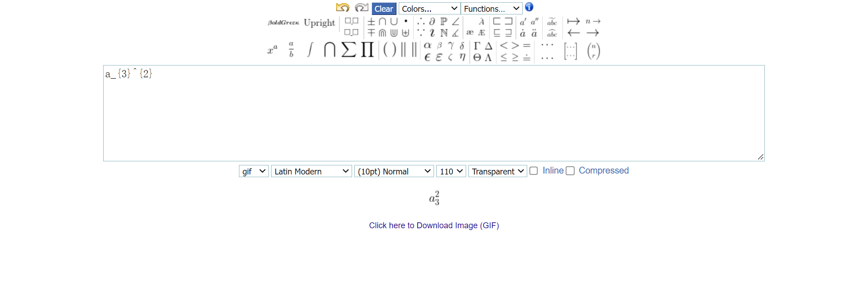Insert the less-than-or-equal symbol
Viewport: 868px width, 282px height.
pyautogui.click(x=504, y=57)
